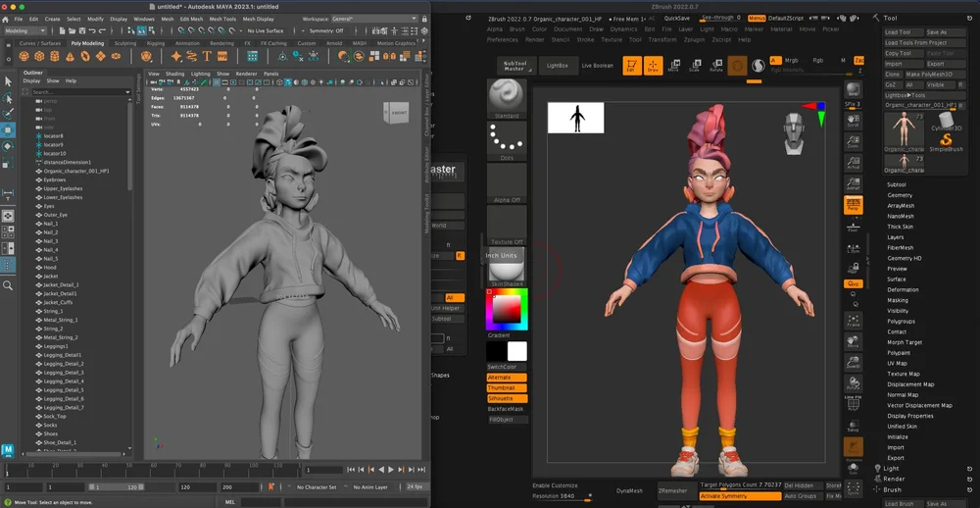The height and width of the screenshot is (508, 980).
Task: Click ZBrush QuickSave button
Action: click(677, 19)
